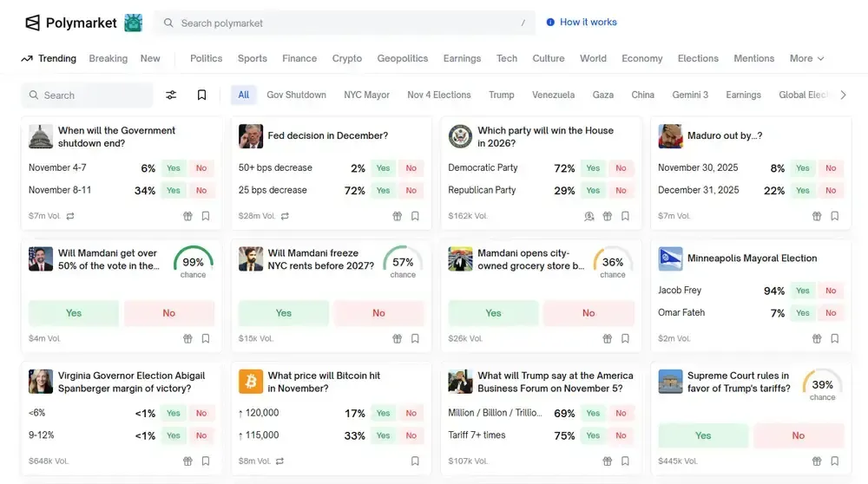Click the right arrow to show more topics
The width and height of the screenshot is (868, 484).
(x=843, y=95)
